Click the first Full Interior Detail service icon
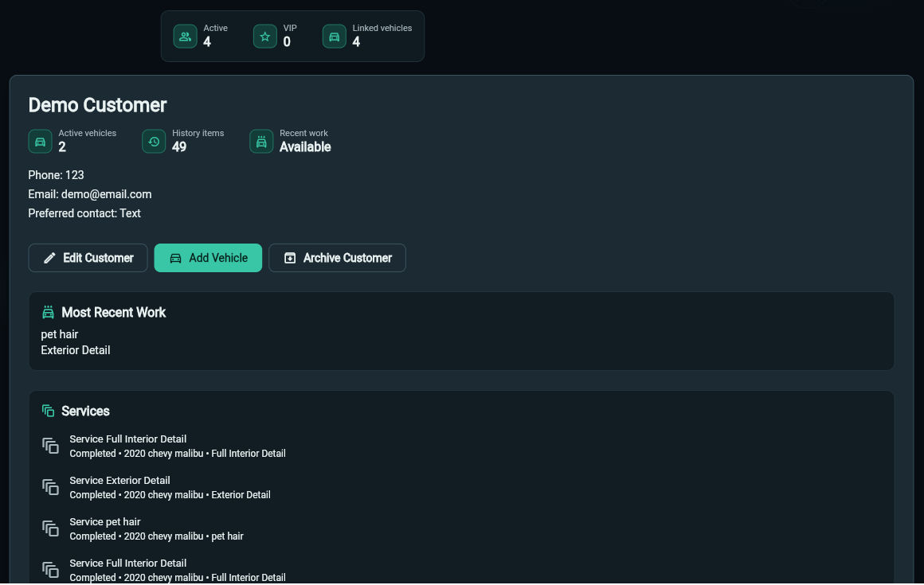 tap(51, 446)
